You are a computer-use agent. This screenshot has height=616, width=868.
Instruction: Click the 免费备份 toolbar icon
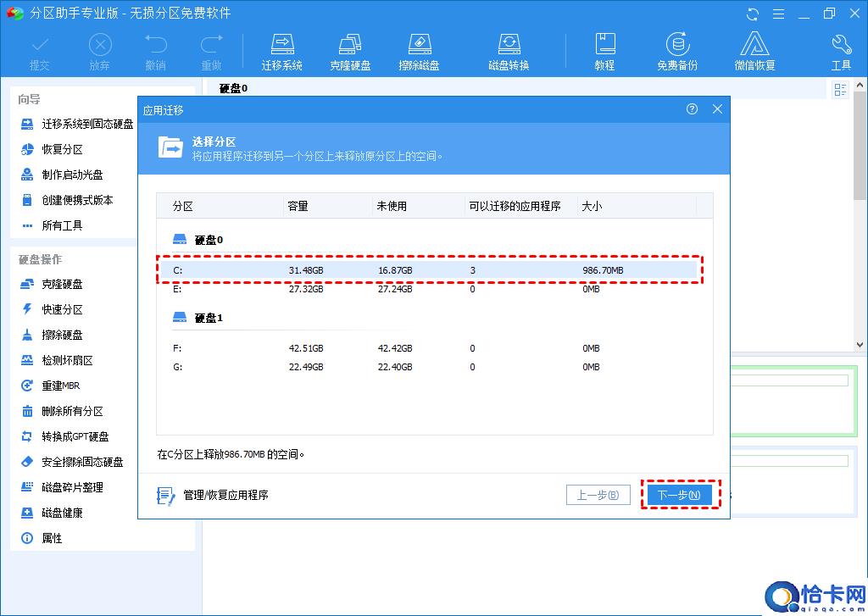(x=677, y=52)
